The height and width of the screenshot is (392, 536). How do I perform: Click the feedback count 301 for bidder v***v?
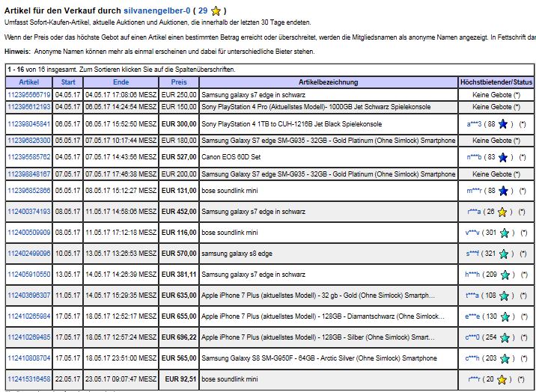pos(490,233)
